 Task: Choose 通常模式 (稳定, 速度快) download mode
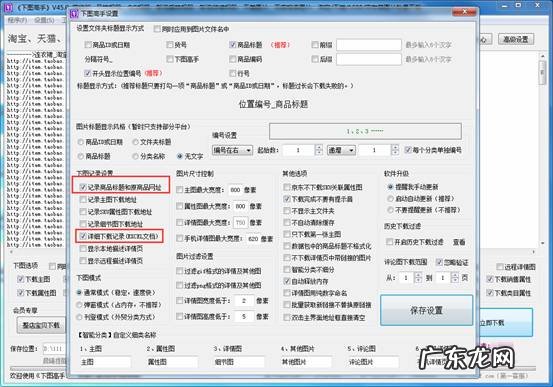(79, 292)
